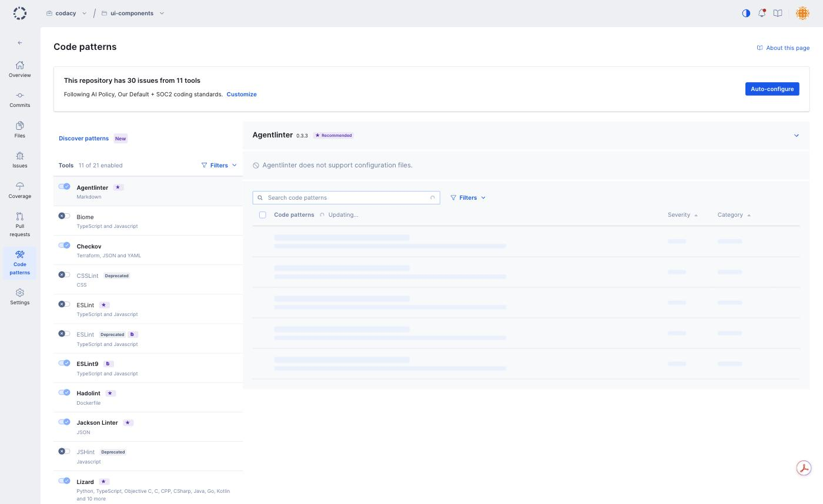Collapse the sidebar with the back arrow
The width and height of the screenshot is (823, 504).
pyautogui.click(x=20, y=43)
